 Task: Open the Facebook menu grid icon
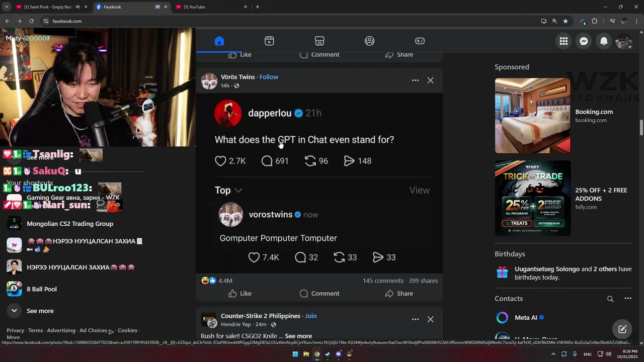click(x=563, y=41)
